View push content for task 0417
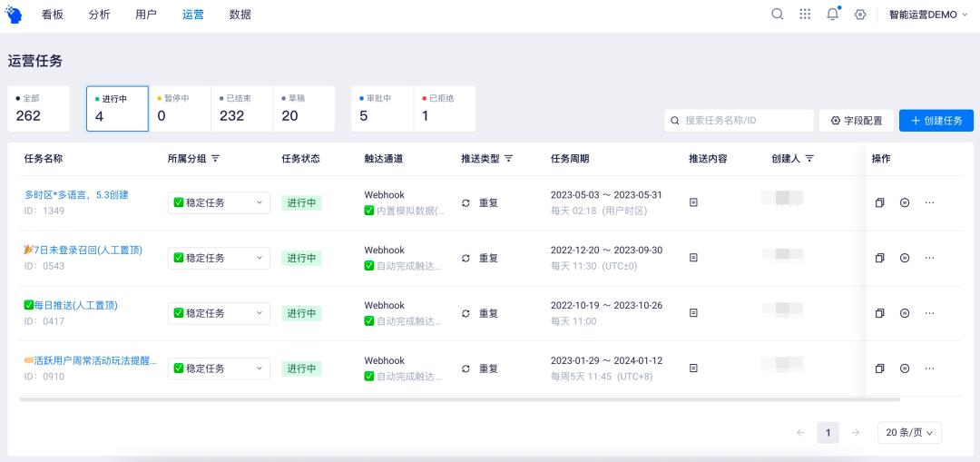This screenshot has width=980, height=462. click(x=693, y=313)
